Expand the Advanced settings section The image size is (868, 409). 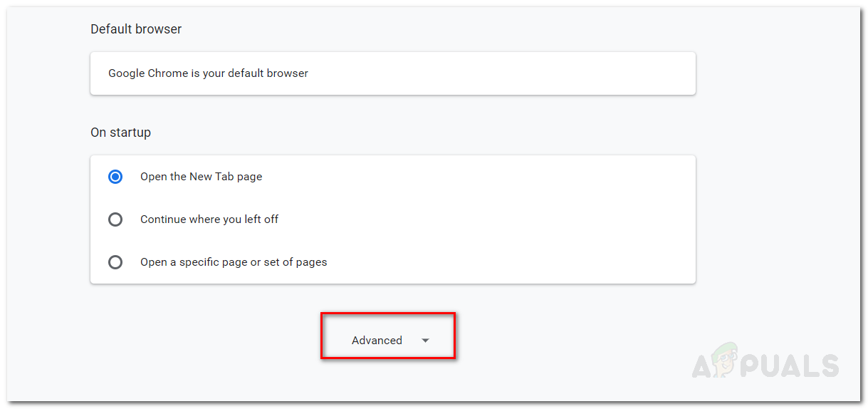coord(388,341)
